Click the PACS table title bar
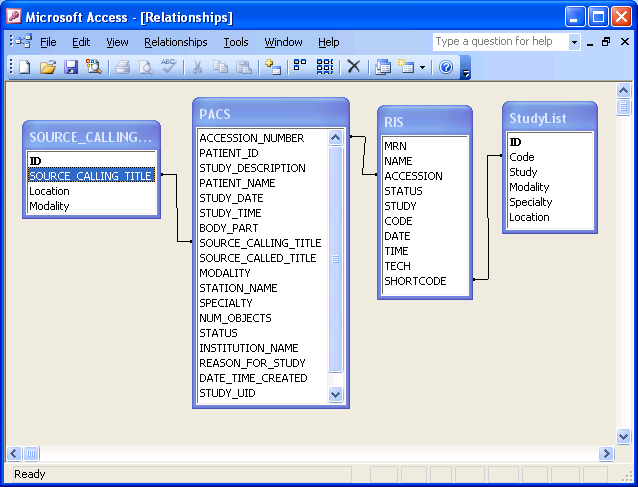This screenshot has height=487, width=638. coord(271,114)
